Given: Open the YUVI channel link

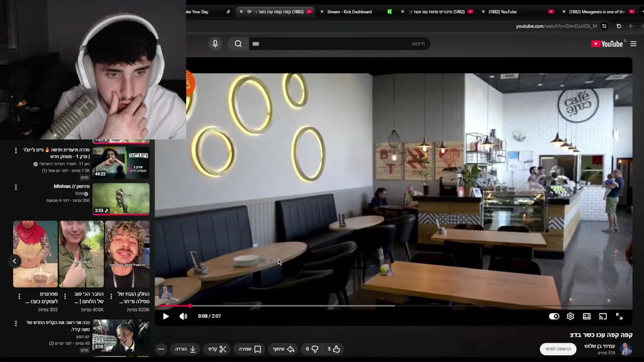Looking at the screenshot, I should click(x=79, y=194).
